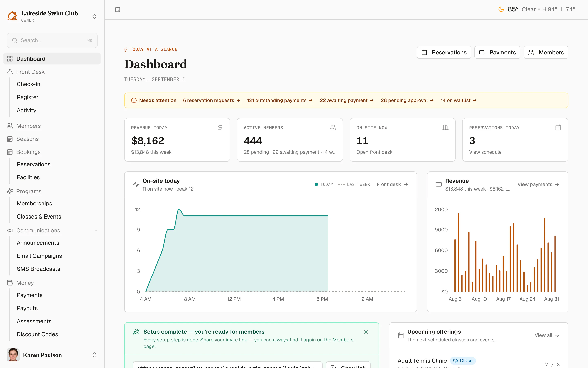Click the setup complete party icon
The height and width of the screenshot is (368, 588).
click(136, 331)
